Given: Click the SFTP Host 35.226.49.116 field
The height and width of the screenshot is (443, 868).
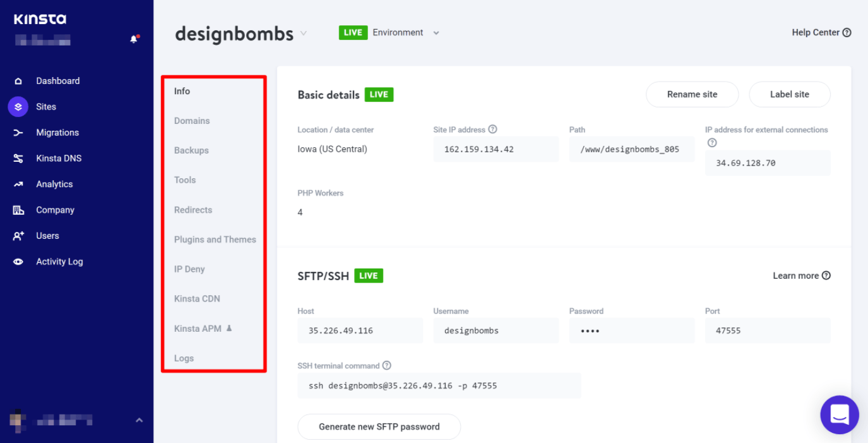Looking at the screenshot, I should 360,331.
